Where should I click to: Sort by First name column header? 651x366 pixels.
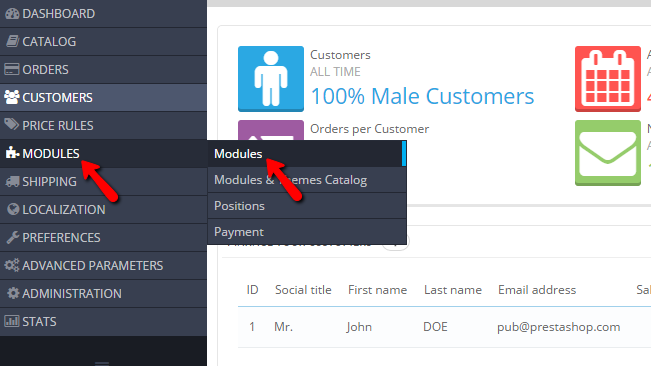pos(377,290)
